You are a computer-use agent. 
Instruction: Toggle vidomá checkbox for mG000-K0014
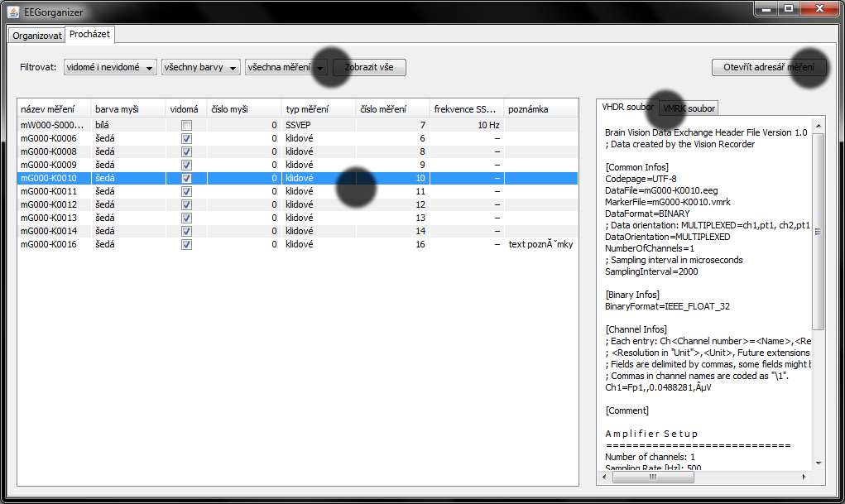(x=186, y=231)
